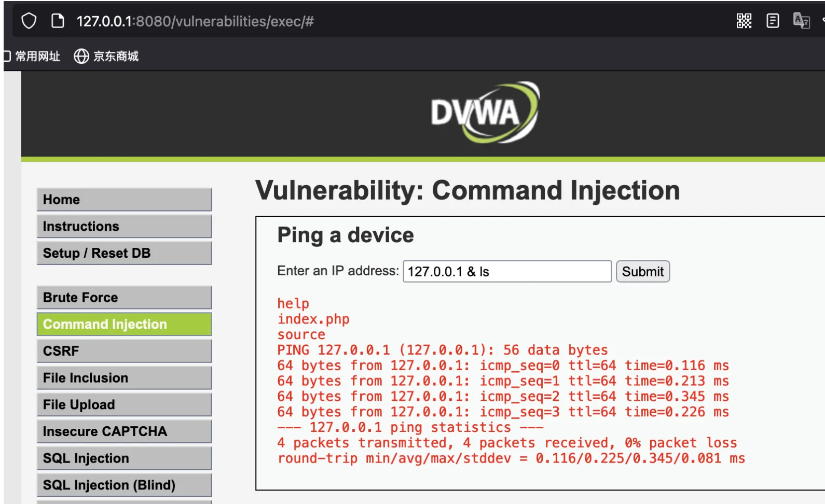The width and height of the screenshot is (825, 504).
Task: Click the IP address input field
Action: tap(507, 271)
